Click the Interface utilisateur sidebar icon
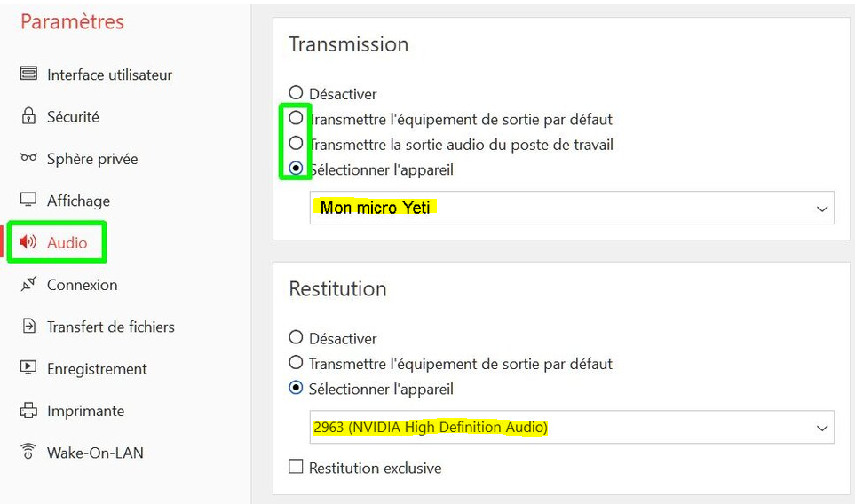Viewport: 855px width, 504px height. click(28, 74)
